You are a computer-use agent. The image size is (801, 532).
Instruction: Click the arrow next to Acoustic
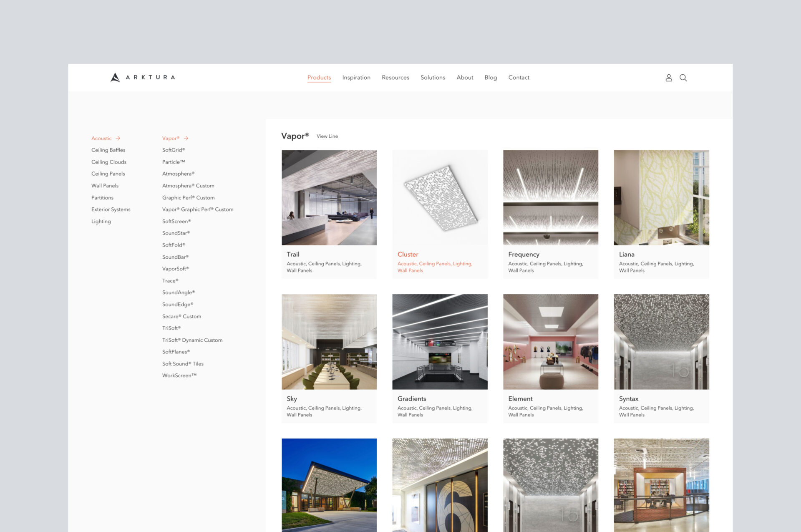[118, 138]
